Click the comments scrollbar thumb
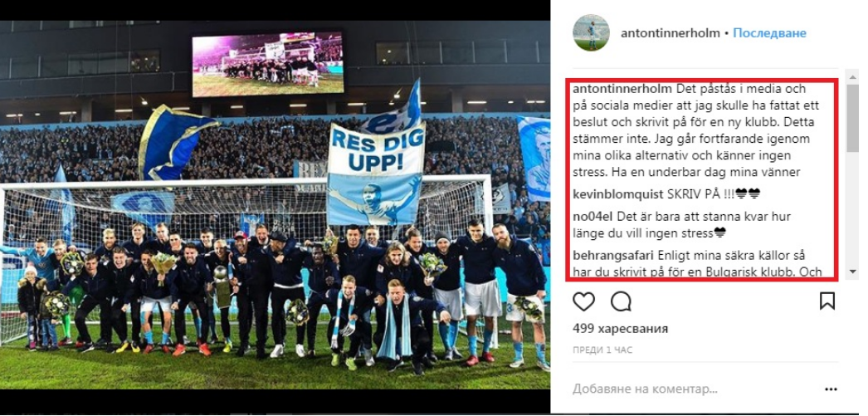868x416 pixels. point(852,116)
